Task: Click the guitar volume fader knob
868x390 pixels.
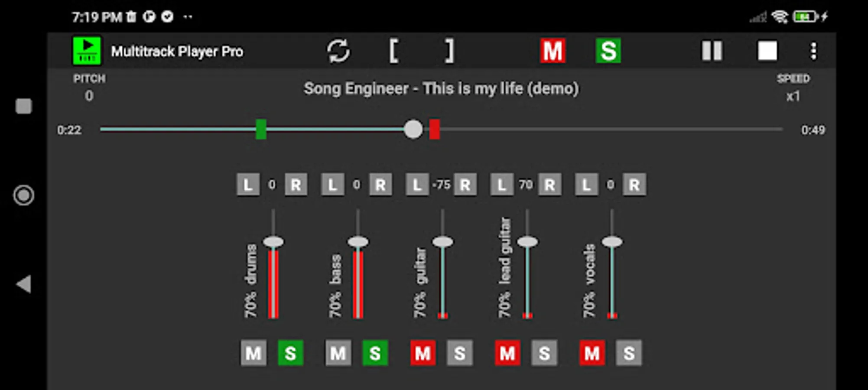Action: coord(442,241)
